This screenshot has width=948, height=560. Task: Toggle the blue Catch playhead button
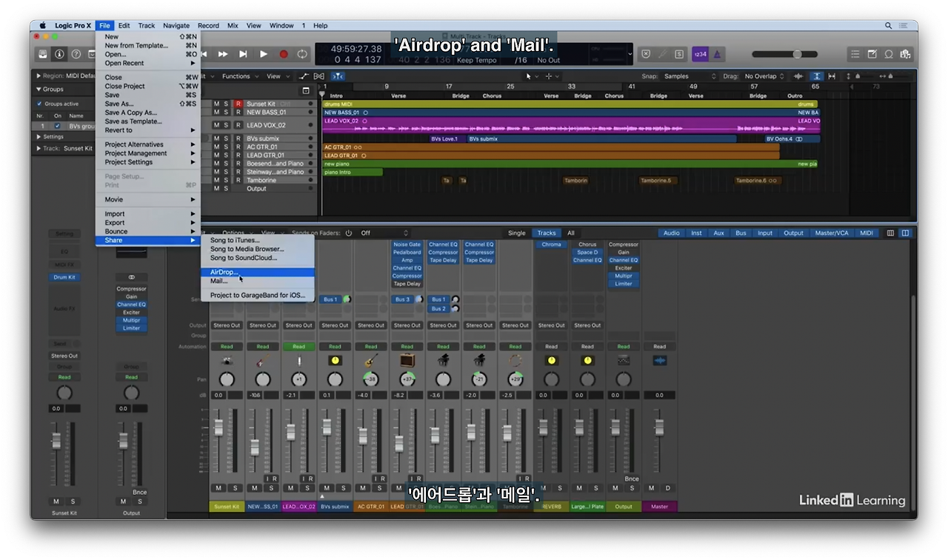click(337, 76)
